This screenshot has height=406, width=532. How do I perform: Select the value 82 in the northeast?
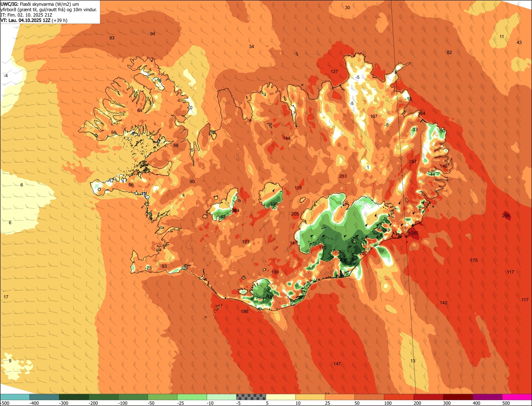coord(449,52)
